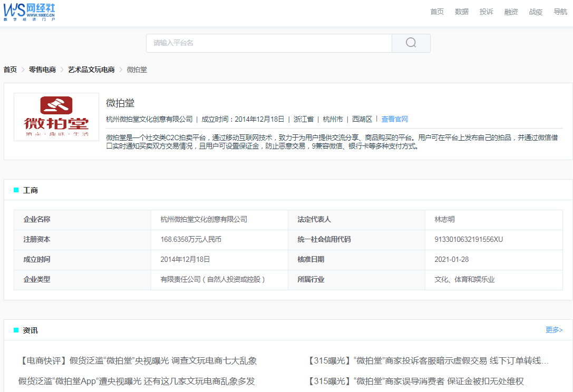
Task: Open the 商家误导消费者 保证金被扣 article
Action: click(x=415, y=381)
